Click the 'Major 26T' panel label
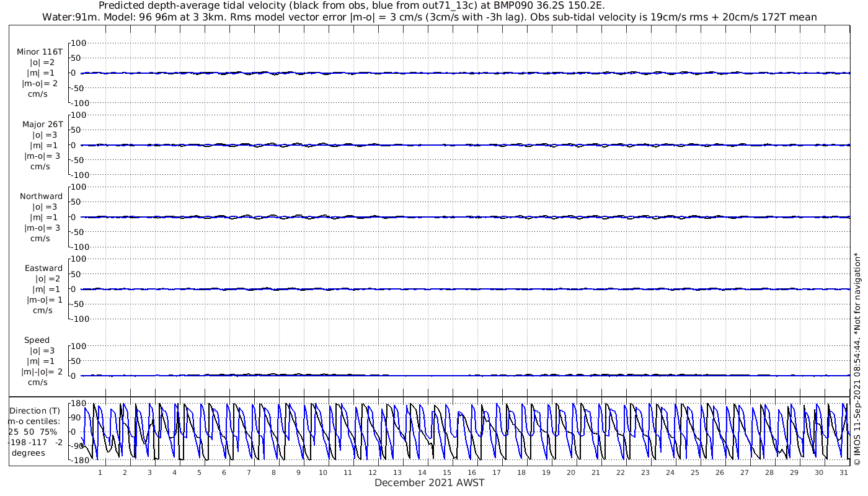 pyautogui.click(x=42, y=124)
